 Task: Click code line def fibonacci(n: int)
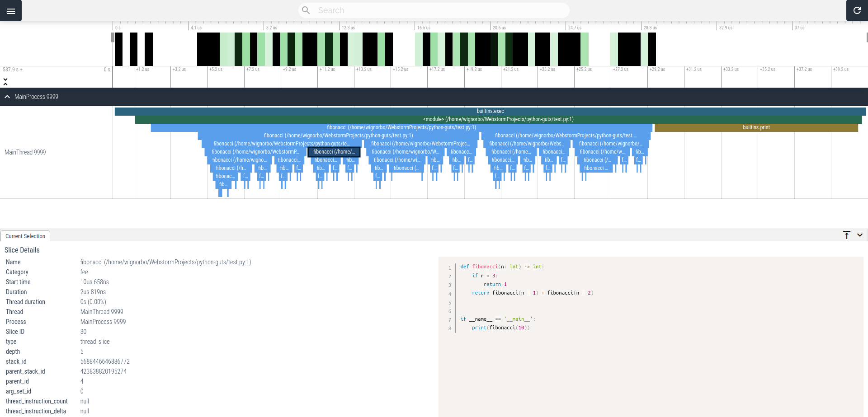pyautogui.click(x=502, y=267)
